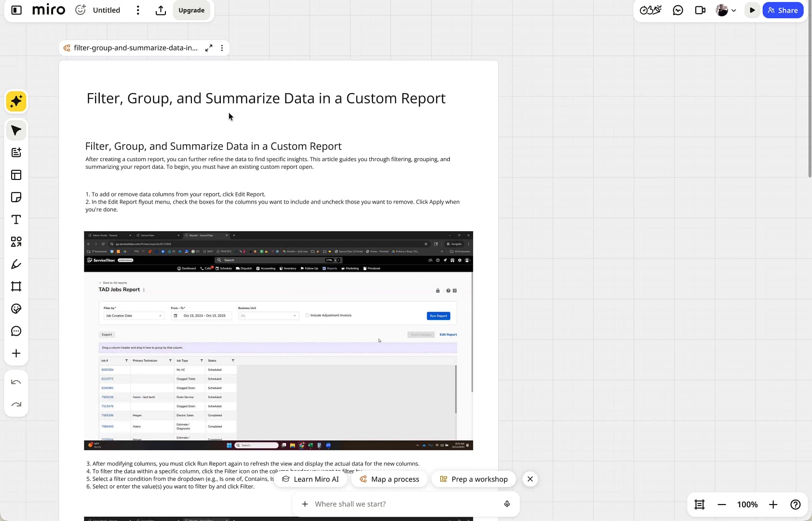Choose the Prep a workshop suggestion
The height and width of the screenshot is (521, 812).
click(474, 479)
